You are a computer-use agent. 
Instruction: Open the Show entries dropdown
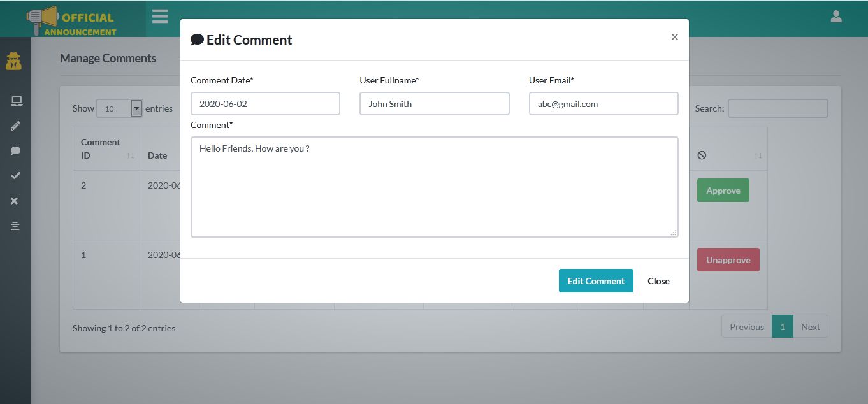(119, 108)
